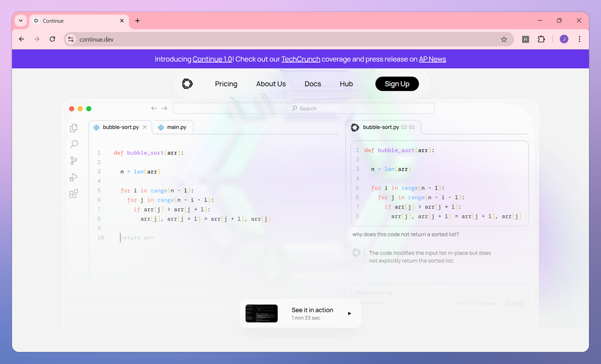Click 'n = len(arr)' in the left editor

click(140, 172)
